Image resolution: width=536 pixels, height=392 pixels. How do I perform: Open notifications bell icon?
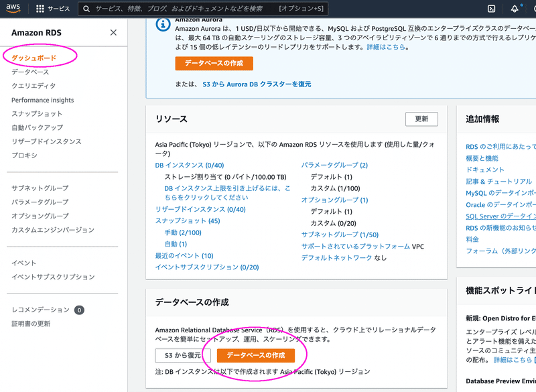point(515,9)
